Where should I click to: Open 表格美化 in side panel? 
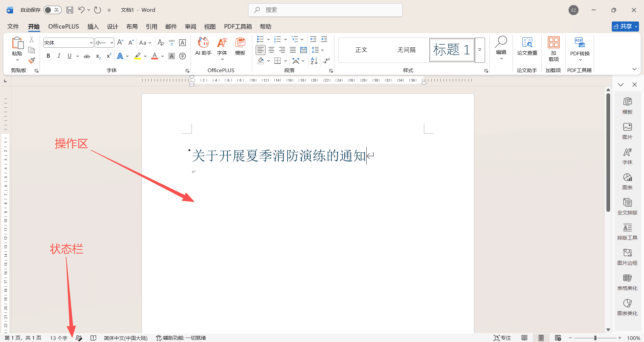(627, 282)
